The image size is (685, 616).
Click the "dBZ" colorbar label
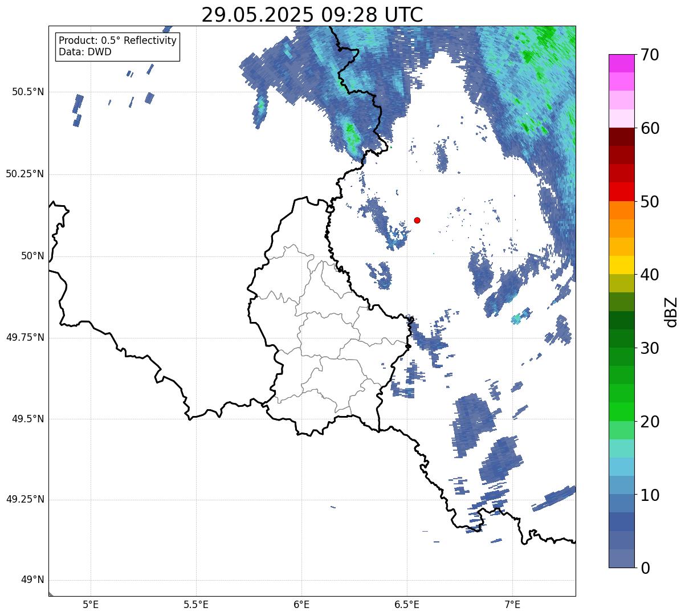[x=671, y=311]
